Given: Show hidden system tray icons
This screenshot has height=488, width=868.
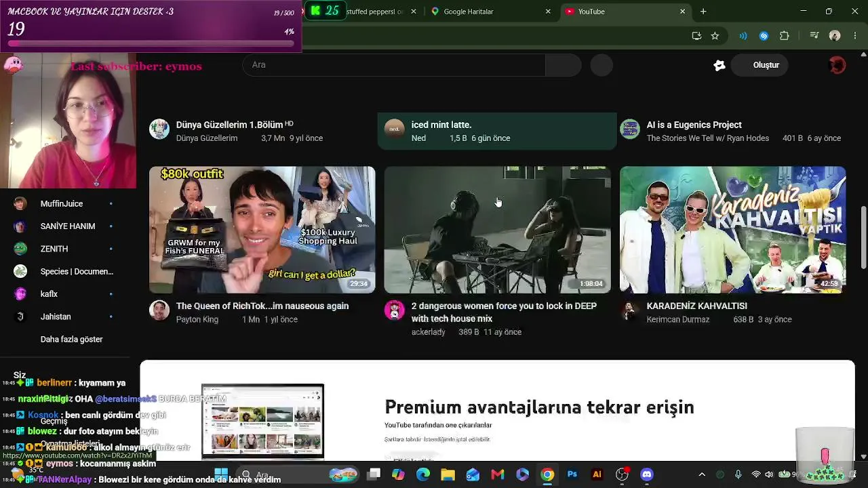Looking at the screenshot, I should 702,474.
